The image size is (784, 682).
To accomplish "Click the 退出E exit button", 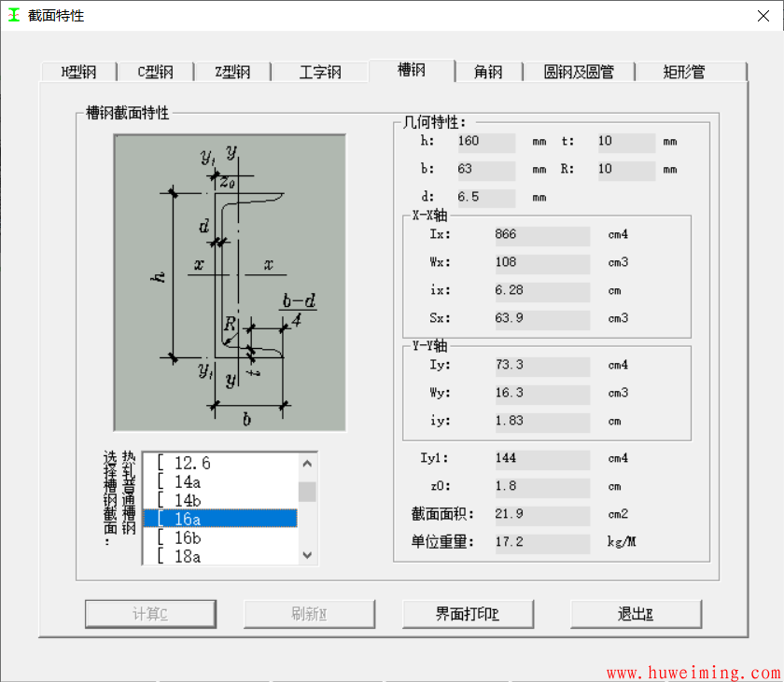I will pos(636,614).
